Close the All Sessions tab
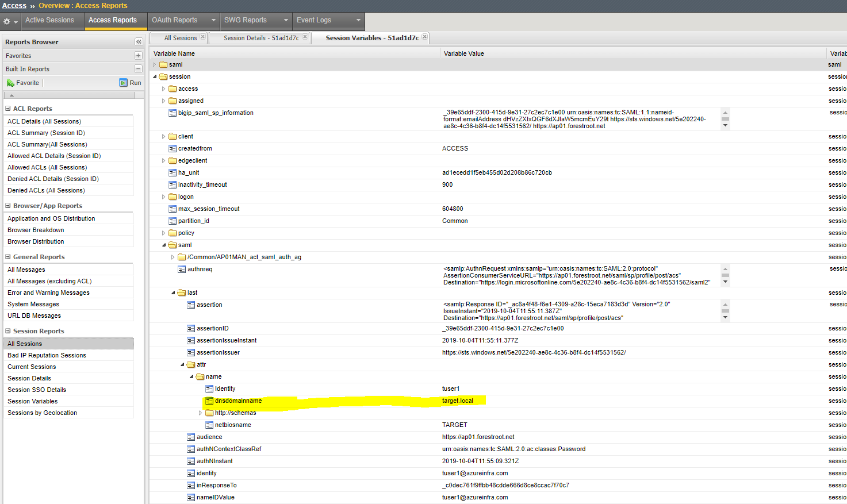 pos(202,37)
